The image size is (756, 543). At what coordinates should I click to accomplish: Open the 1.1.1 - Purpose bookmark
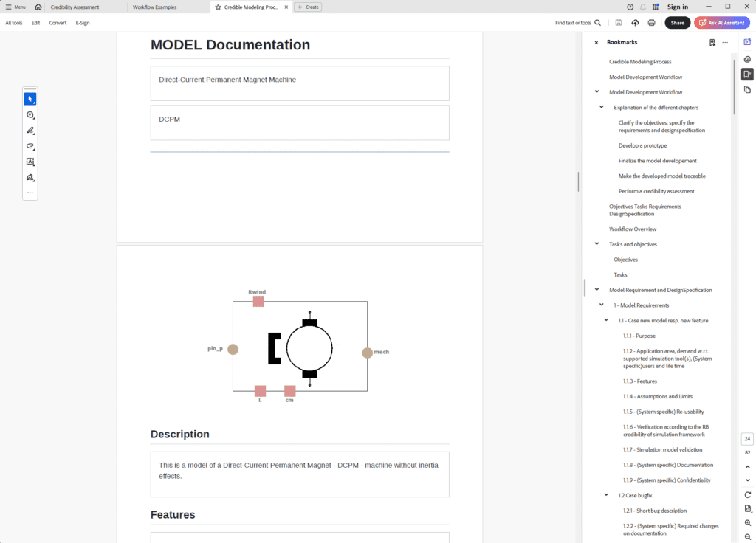pyautogui.click(x=639, y=336)
